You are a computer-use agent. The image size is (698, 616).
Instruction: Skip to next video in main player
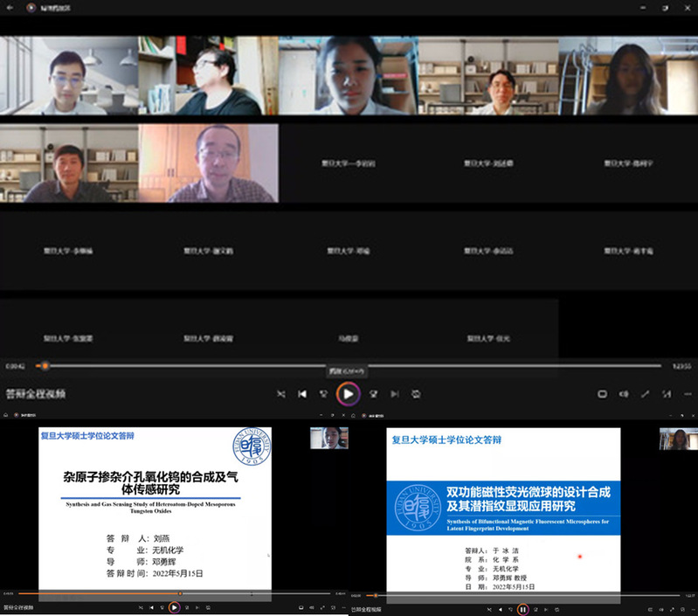coord(394,394)
